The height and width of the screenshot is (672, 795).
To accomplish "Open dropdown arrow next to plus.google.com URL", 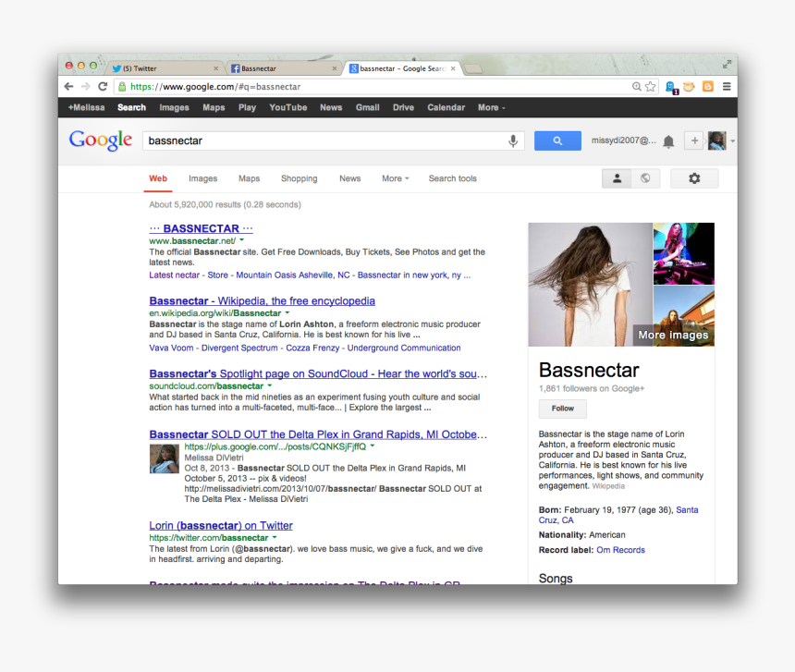I will (x=373, y=446).
